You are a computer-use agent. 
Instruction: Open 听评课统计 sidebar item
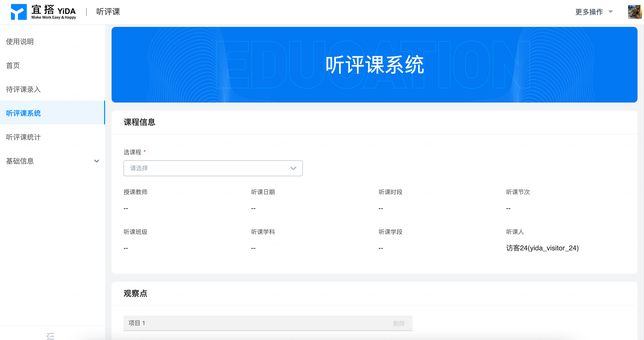[x=23, y=137]
